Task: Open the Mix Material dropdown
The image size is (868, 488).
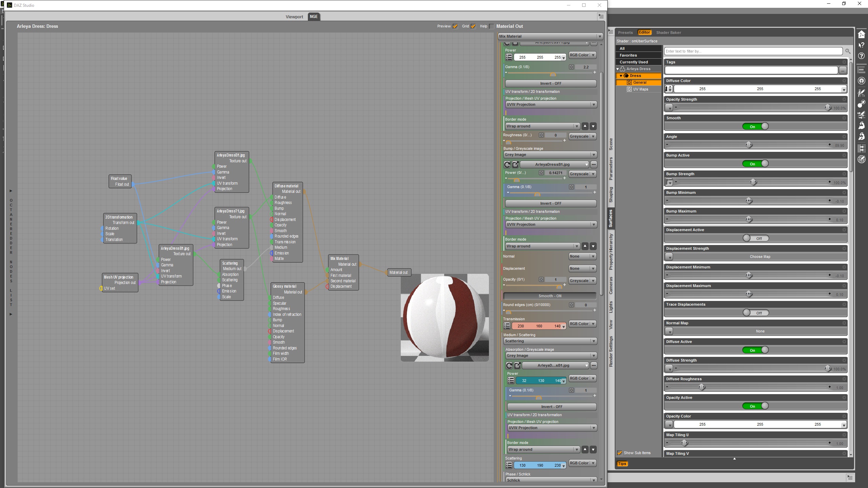Action: point(550,36)
